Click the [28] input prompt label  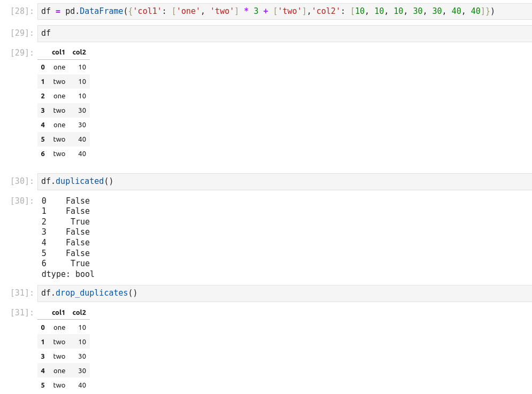[x=22, y=11]
